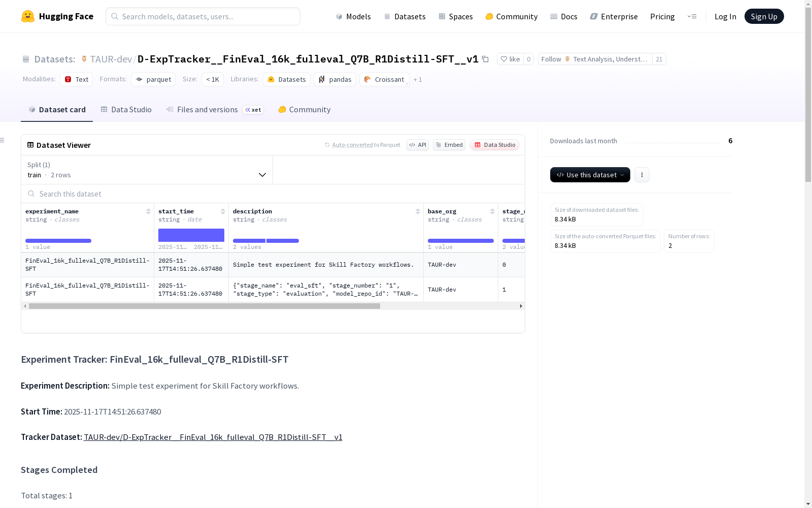Open Community in the top navbar
This screenshot has height=508, width=812.
point(512,16)
